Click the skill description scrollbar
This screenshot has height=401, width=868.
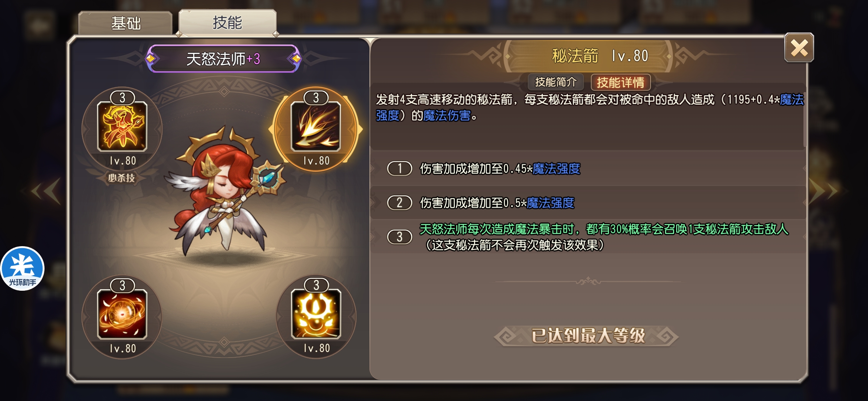click(805, 119)
